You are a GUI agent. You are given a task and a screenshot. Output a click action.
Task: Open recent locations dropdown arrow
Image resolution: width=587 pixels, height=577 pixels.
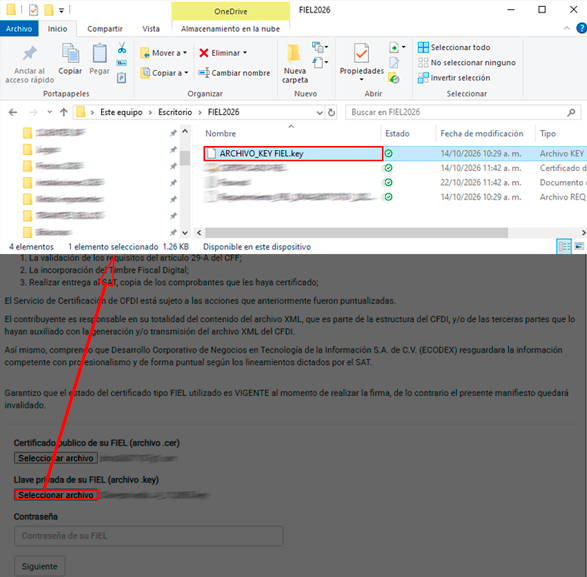[49, 112]
